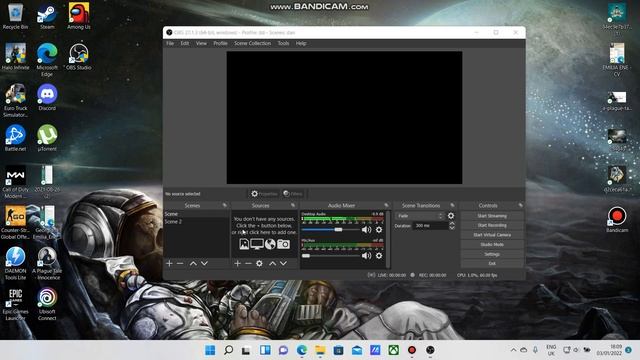640x360 pixels.
Task: Remove the source with the minus button
Action: (248, 264)
